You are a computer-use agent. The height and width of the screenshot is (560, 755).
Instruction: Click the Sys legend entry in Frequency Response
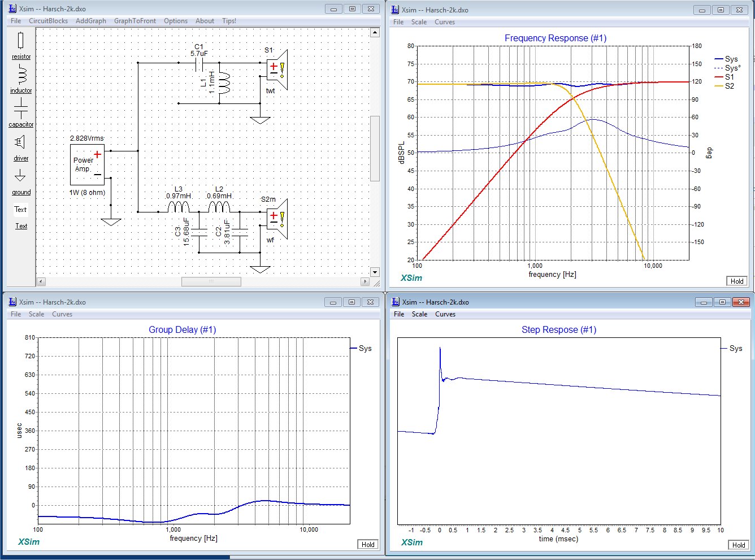click(726, 59)
